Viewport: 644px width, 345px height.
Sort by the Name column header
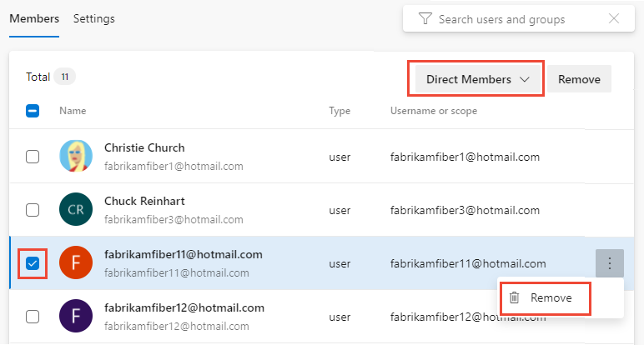click(x=73, y=110)
